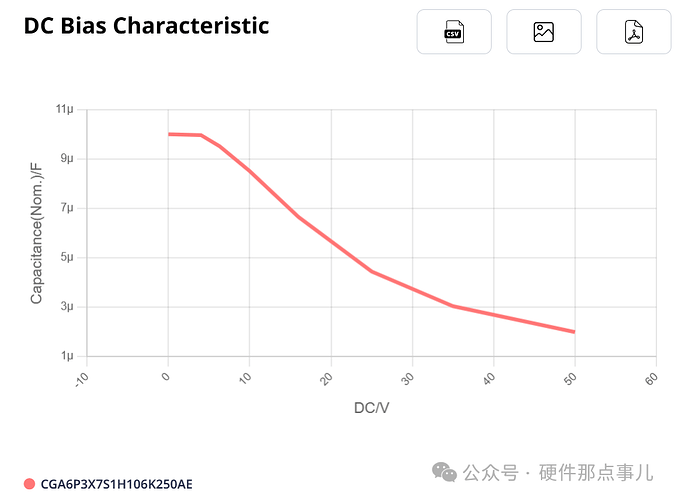Export the chart as PDF
Image resolution: width=674 pixels, height=500 pixels.
(634, 32)
